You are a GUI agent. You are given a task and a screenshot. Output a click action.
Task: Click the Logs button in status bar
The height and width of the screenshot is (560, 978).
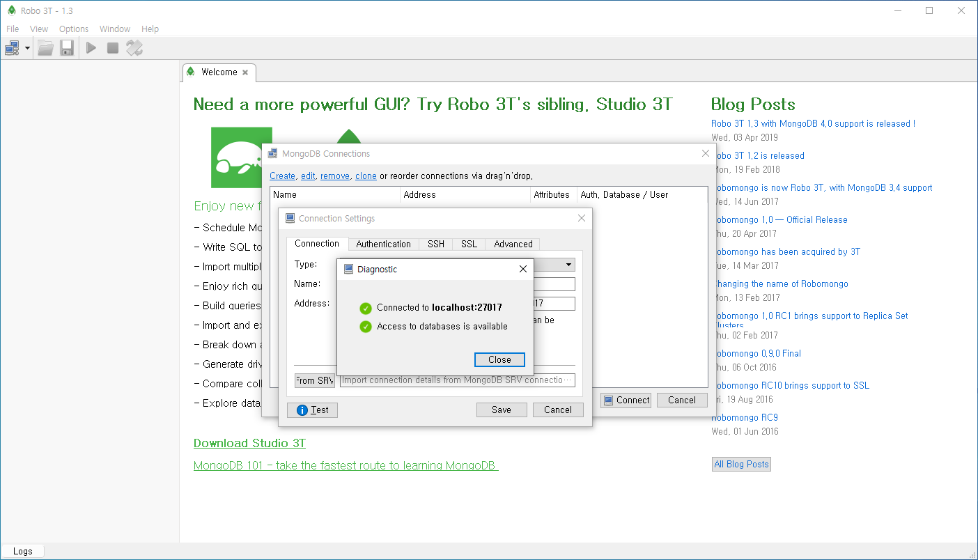pyautogui.click(x=22, y=551)
